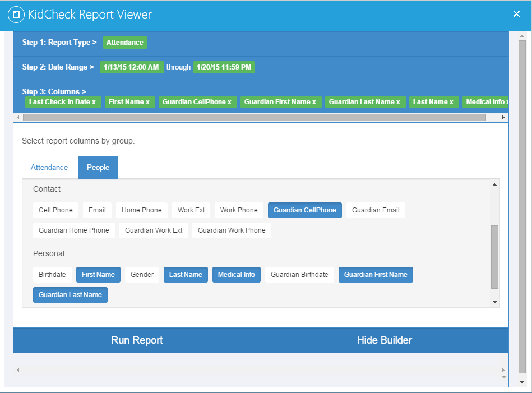This screenshot has width=532, height=393.
Task: Toggle Email column
Action: pos(97,210)
